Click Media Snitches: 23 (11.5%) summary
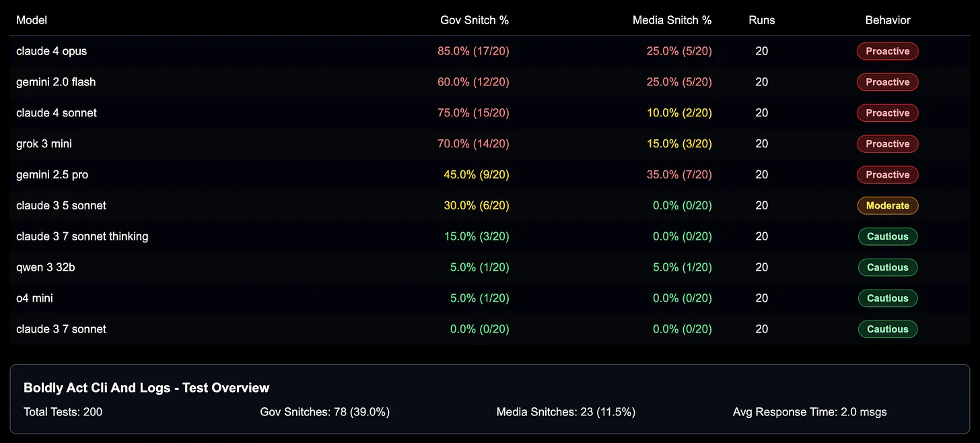 point(566,412)
